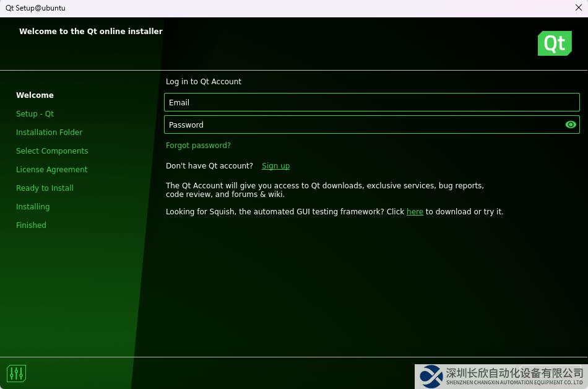Screen dimensions: 588x389
Task: Go to Select Components step
Action: pos(52,151)
